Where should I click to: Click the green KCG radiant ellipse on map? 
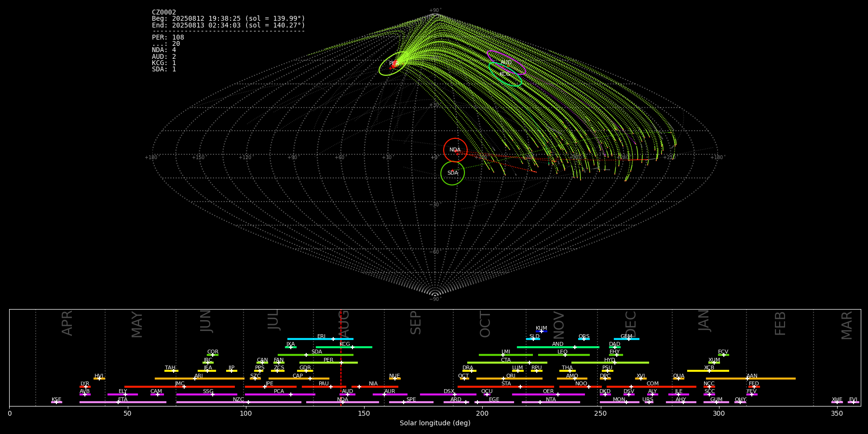pyautogui.click(x=505, y=74)
